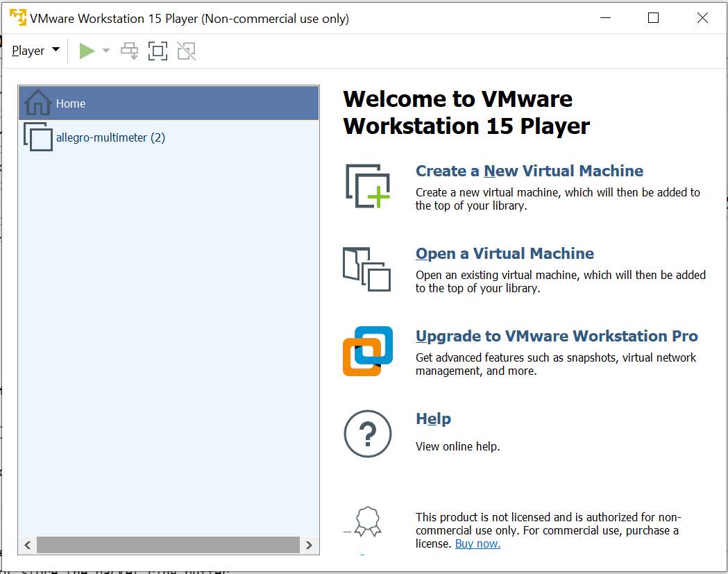Image resolution: width=728 pixels, height=574 pixels.
Task: Click the Unity mode toolbar icon
Action: (x=186, y=51)
